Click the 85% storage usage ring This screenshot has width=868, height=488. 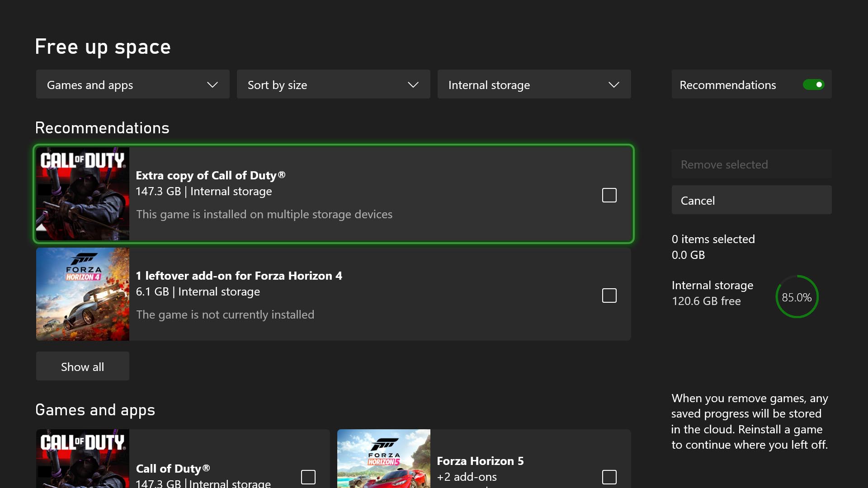pos(797,297)
